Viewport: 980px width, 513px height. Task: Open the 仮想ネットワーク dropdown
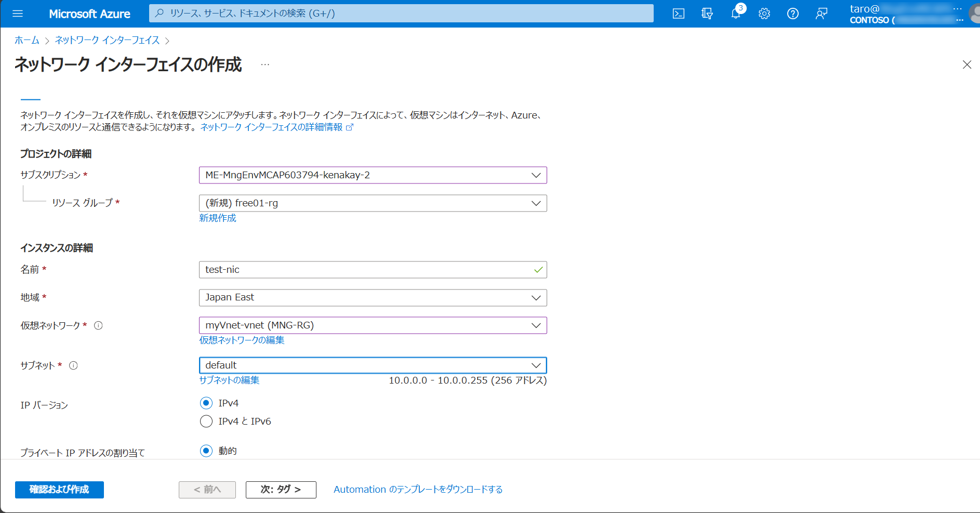tap(373, 325)
